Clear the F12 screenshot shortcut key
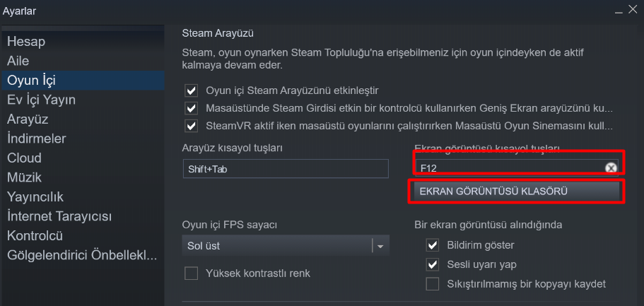The height and width of the screenshot is (306, 644). point(611,167)
